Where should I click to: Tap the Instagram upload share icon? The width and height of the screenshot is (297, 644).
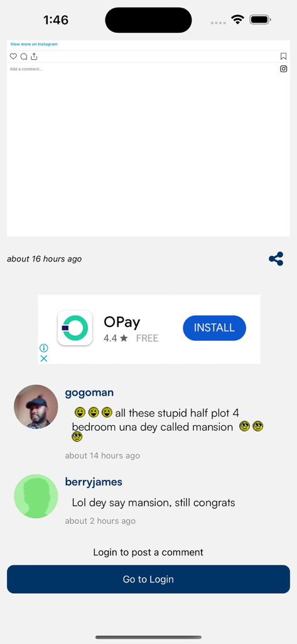pyautogui.click(x=34, y=57)
